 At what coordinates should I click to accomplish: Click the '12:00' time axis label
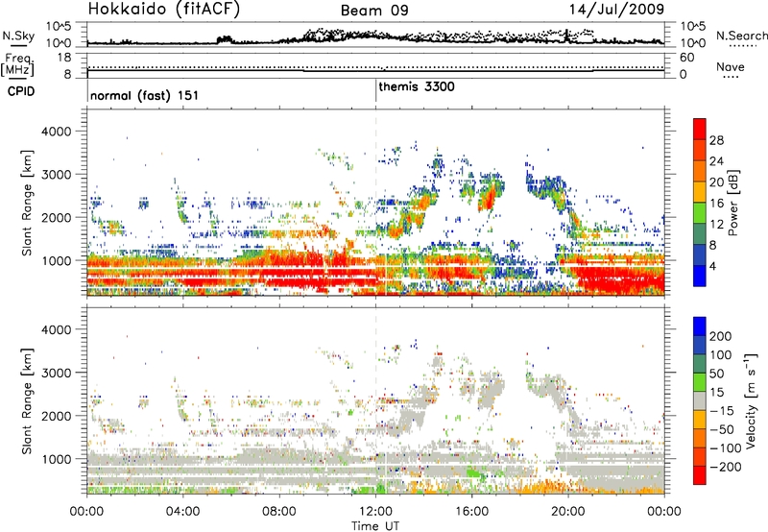click(x=375, y=512)
